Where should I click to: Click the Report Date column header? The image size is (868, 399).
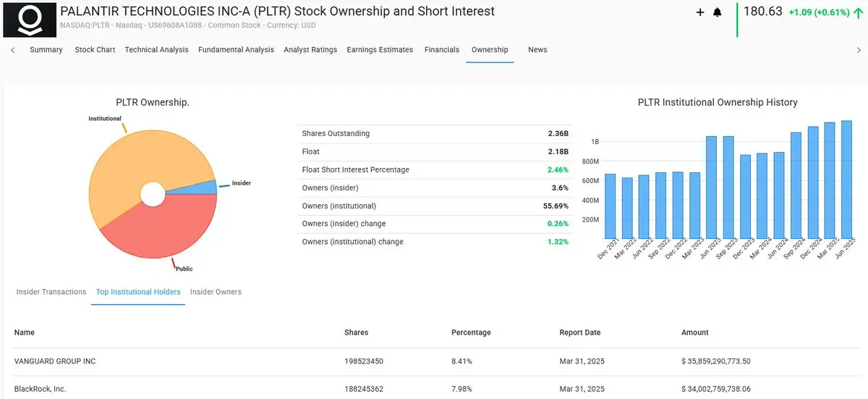click(580, 332)
